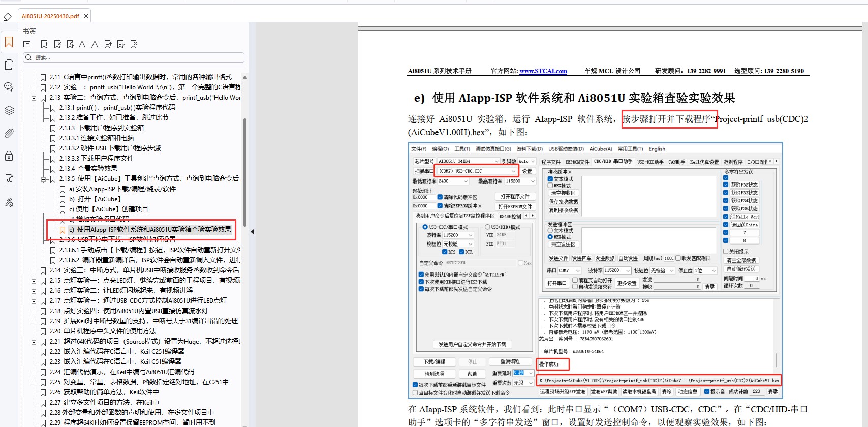Expand bookmark 2.18 点灯实验四

coord(34,311)
